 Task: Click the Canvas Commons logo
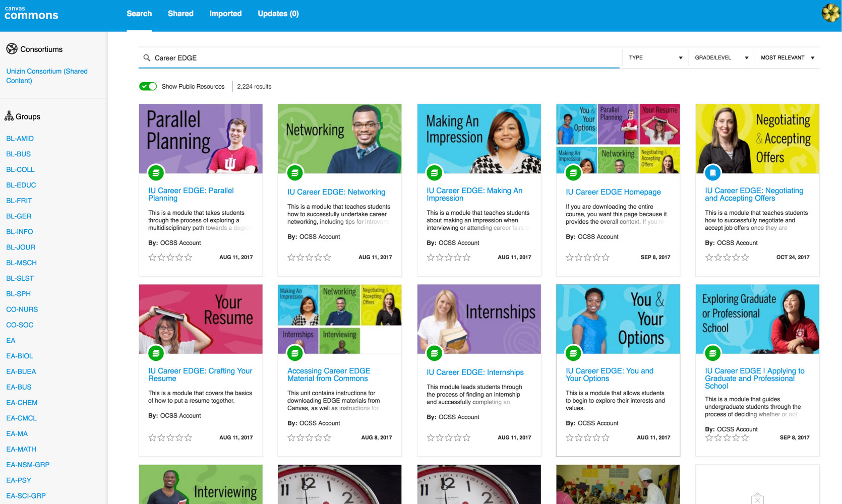point(31,14)
